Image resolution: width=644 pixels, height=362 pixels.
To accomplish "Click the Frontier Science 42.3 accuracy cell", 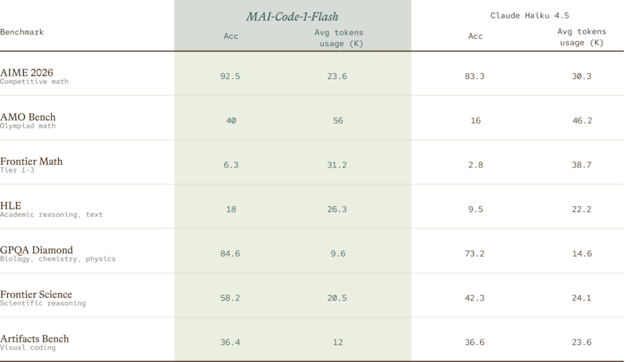I will [x=474, y=298].
